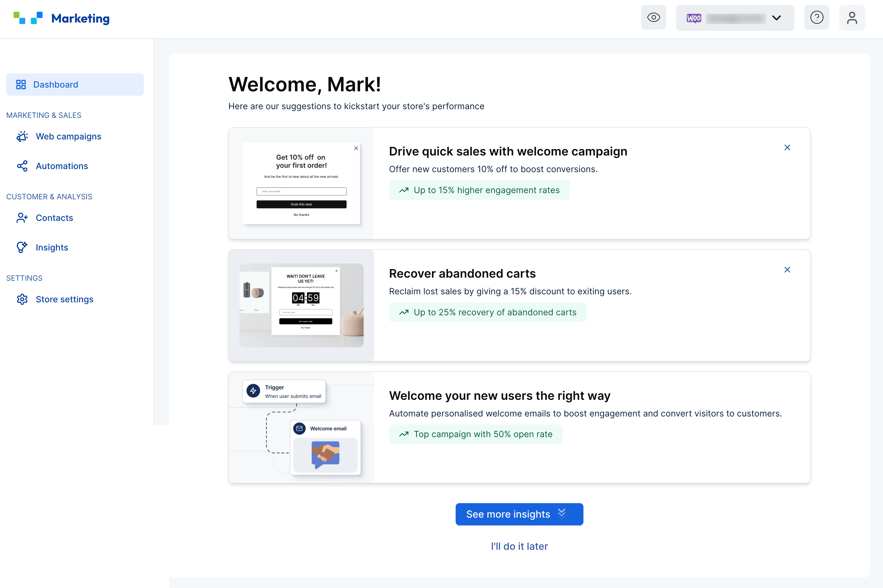Click the Insights lightbulb icon
The height and width of the screenshot is (588, 883).
click(x=22, y=247)
